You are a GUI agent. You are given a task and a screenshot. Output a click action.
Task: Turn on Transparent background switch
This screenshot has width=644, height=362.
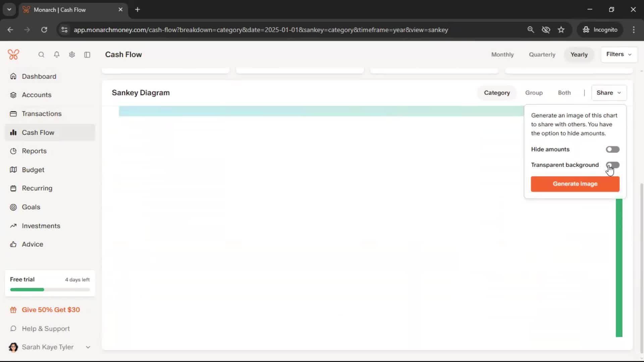pos(612,165)
